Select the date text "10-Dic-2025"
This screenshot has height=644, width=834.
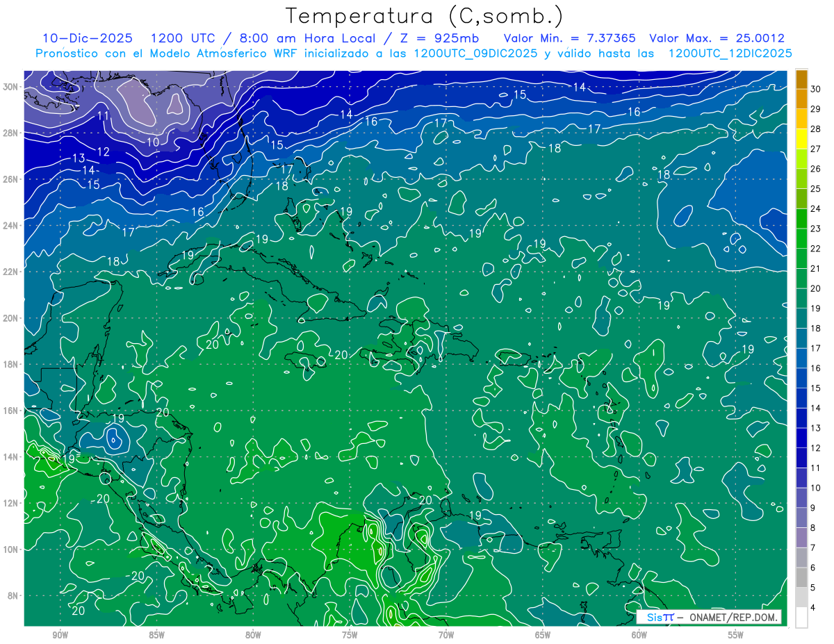click(x=88, y=38)
